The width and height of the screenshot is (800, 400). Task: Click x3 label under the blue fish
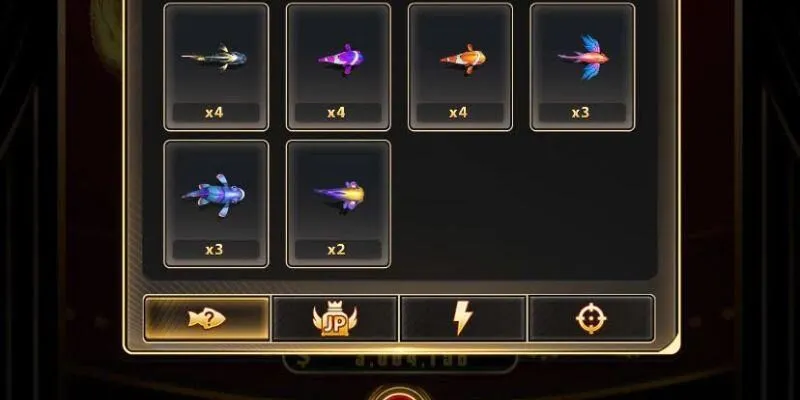216,249
